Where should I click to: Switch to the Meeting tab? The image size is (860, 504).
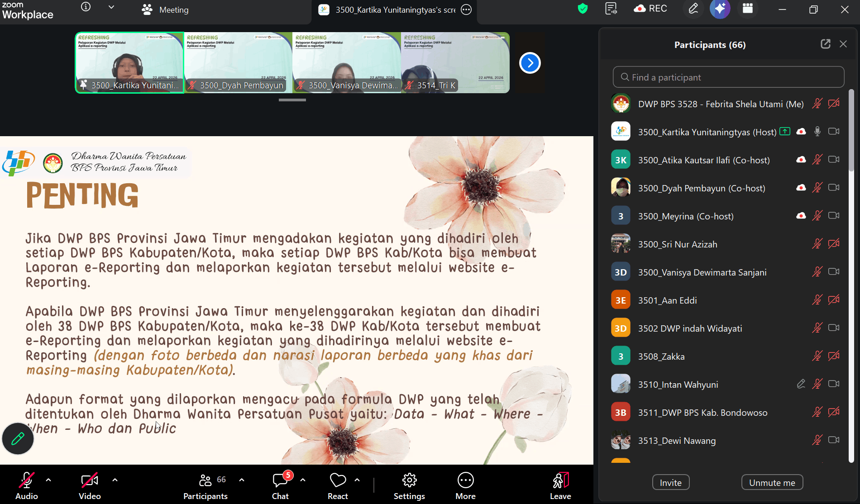pyautogui.click(x=173, y=10)
